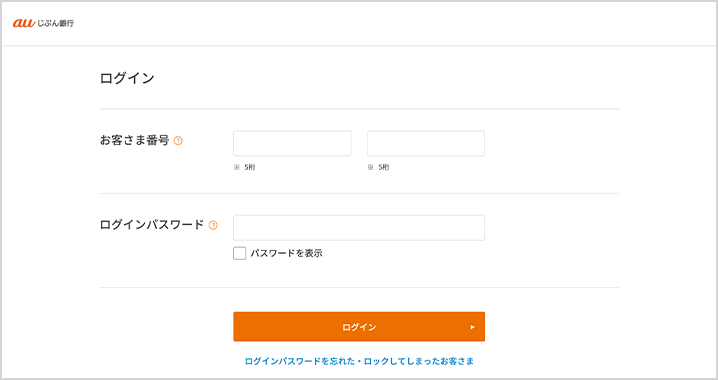
Task: Open the help icon beside お客さま番号
Action: pos(178,141)
